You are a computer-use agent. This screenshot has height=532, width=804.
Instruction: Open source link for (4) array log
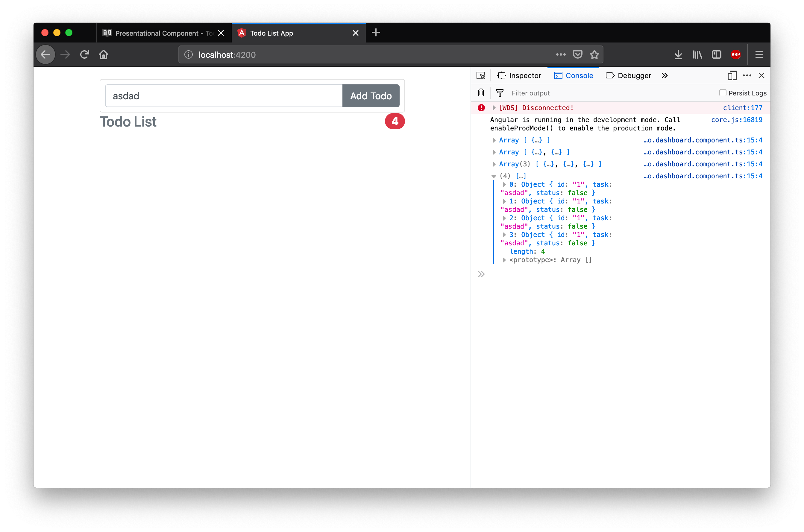coord(703,176)
